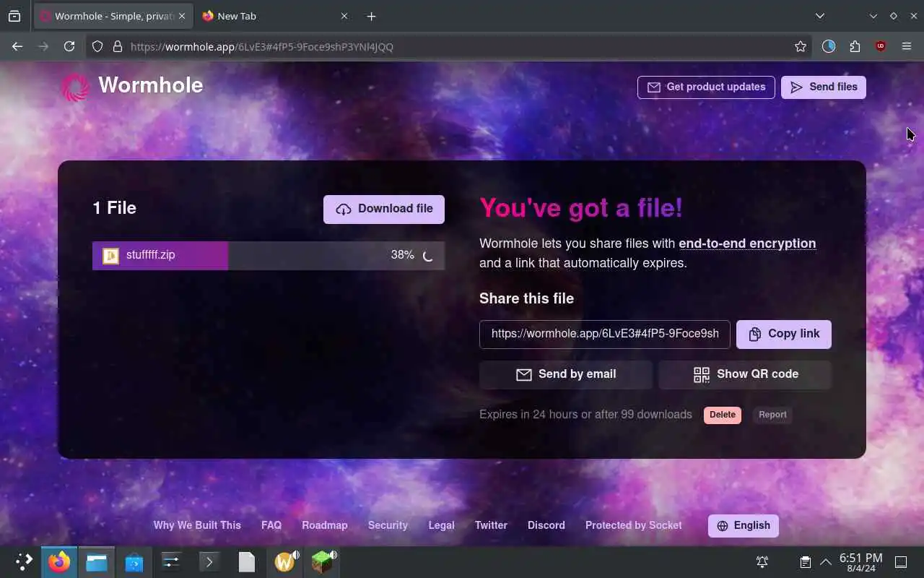Open the Legal footer link

[x=441, y=525]
